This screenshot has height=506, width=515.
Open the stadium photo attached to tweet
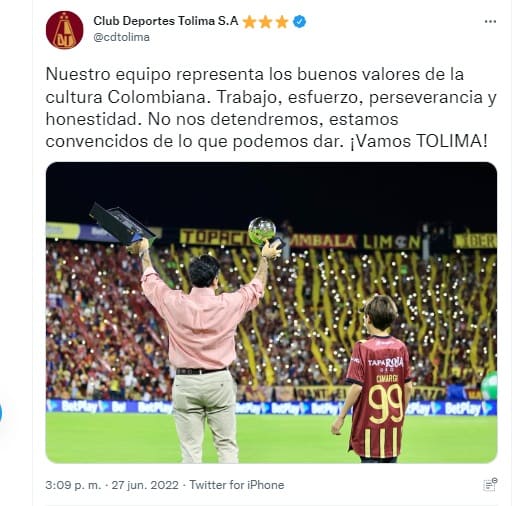271,312
